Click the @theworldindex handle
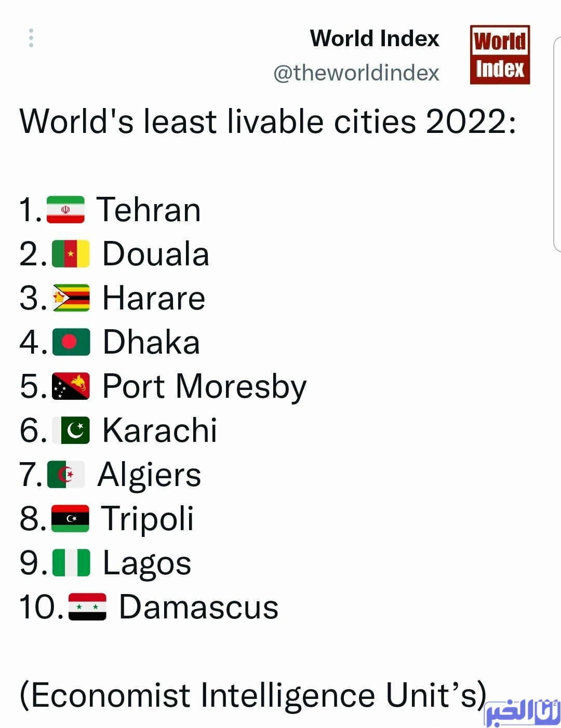This screenshot has height=728, width=561. [x=356, y=73]
